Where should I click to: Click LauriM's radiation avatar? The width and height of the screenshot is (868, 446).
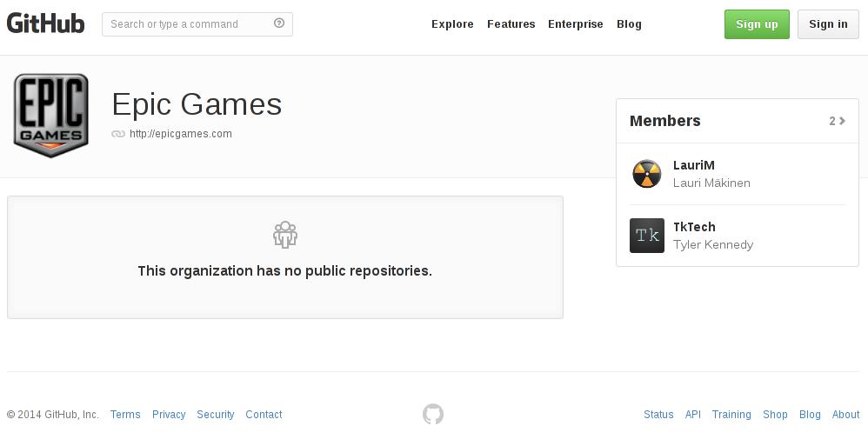[x=647, y=174]
